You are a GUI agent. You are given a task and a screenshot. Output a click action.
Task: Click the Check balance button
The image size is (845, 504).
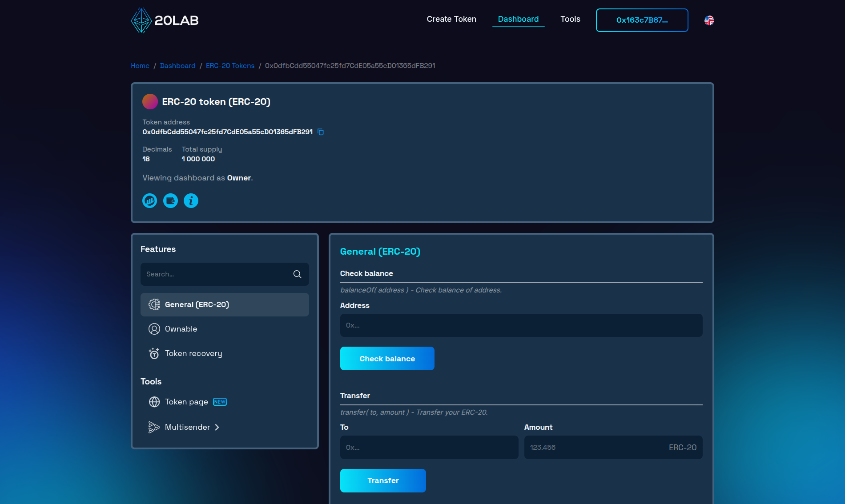[x=387, y=359]
